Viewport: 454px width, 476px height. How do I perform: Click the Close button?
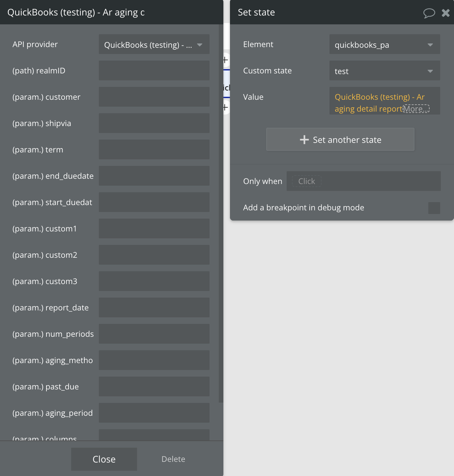tap(104, 459)
